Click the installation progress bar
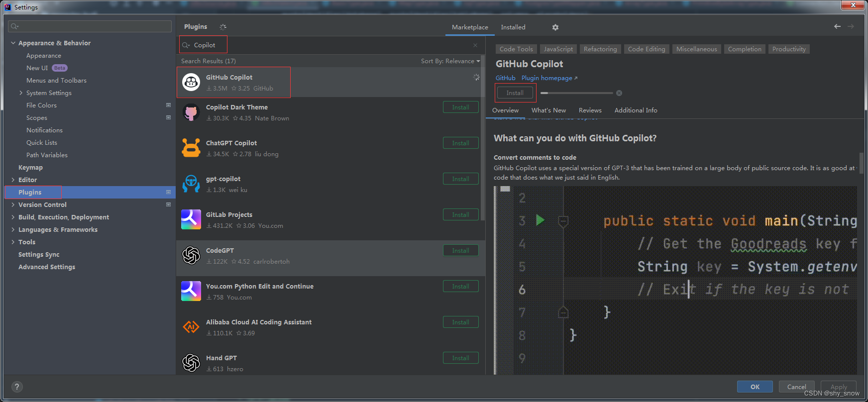868x402 pixels. (577, 93)
